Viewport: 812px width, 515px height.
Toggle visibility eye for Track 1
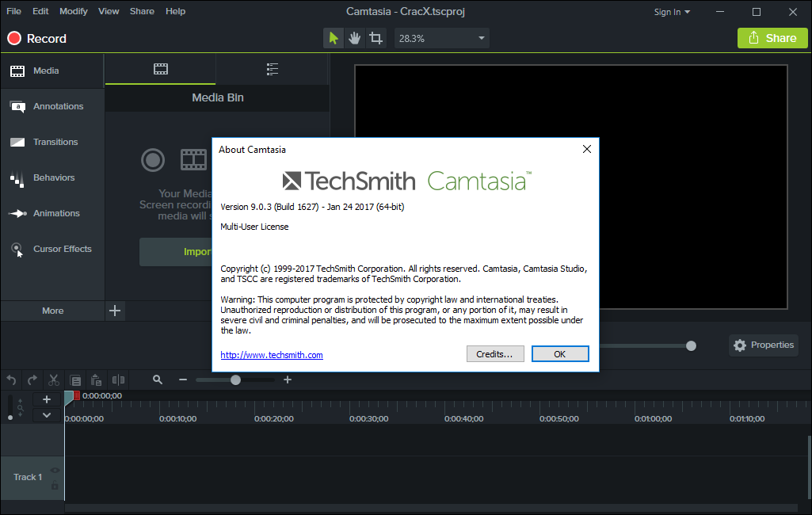(55, 471)
